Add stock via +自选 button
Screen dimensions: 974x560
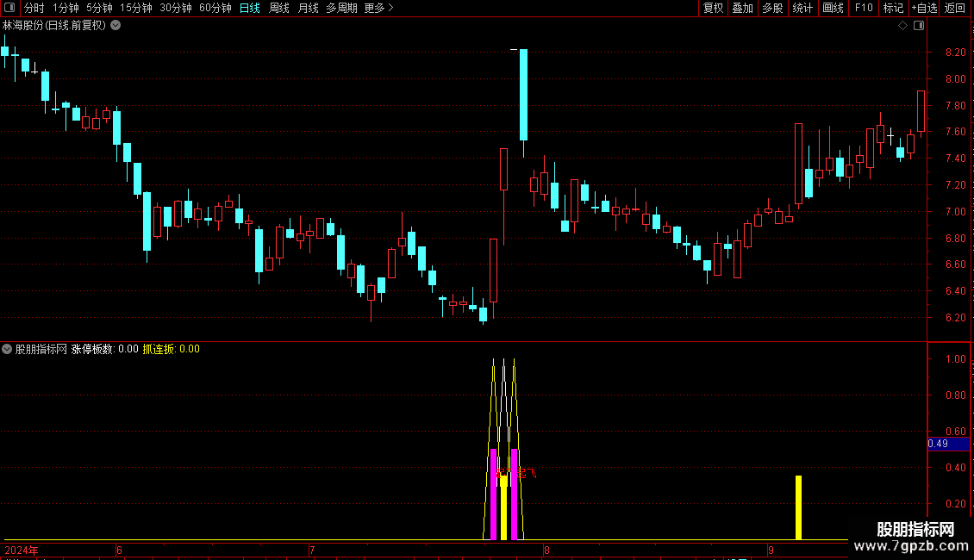924,8
